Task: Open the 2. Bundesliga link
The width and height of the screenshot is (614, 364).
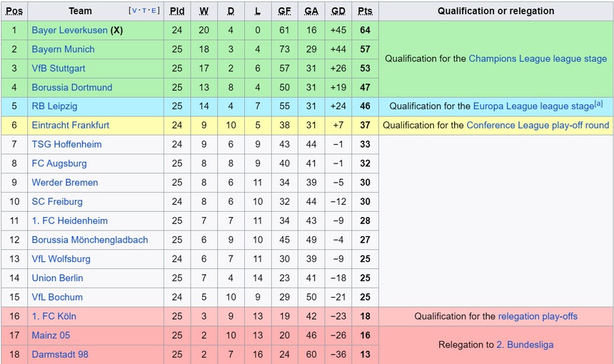Action: click(x=525, y=345)
